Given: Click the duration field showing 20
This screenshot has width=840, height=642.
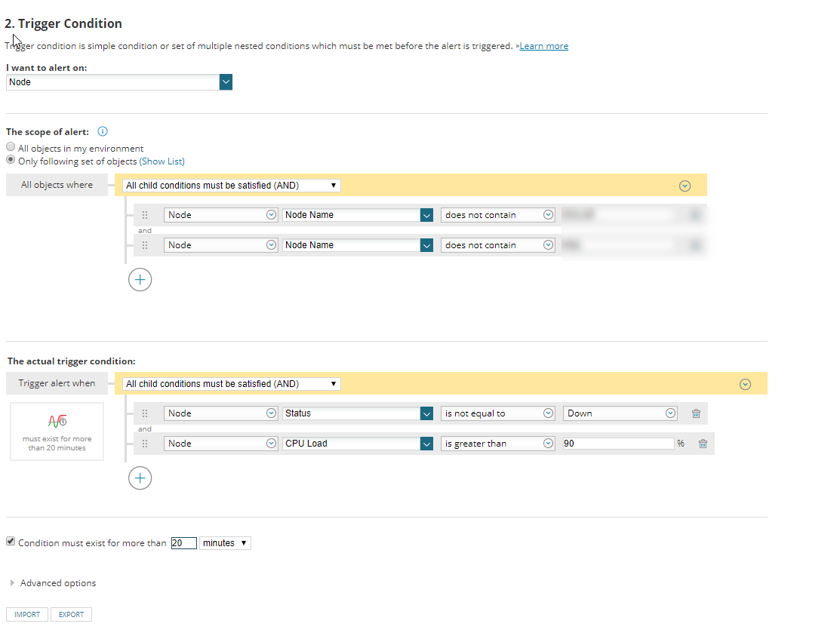Looking at the screenshot, I should pos(183,543).
